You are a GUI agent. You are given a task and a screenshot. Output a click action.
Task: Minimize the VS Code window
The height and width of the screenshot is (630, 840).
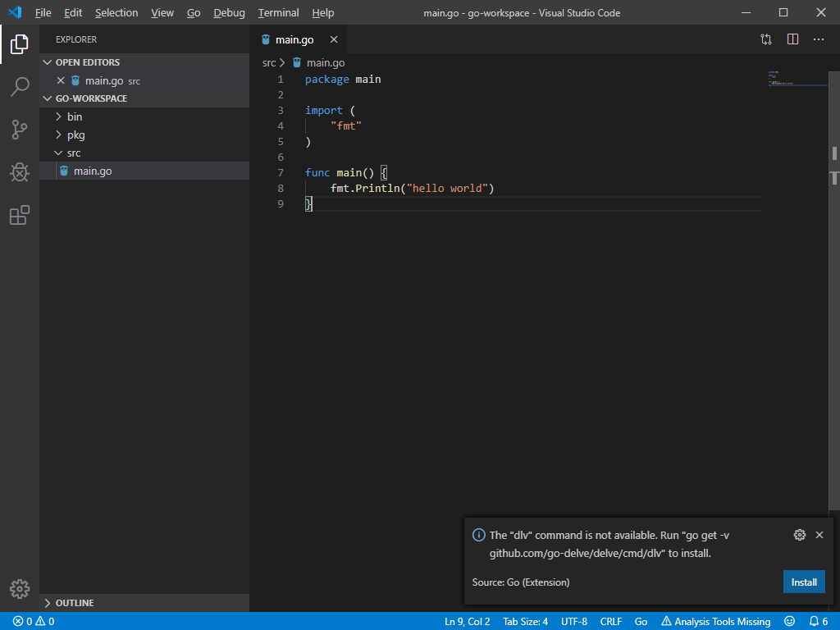[746, 12]
